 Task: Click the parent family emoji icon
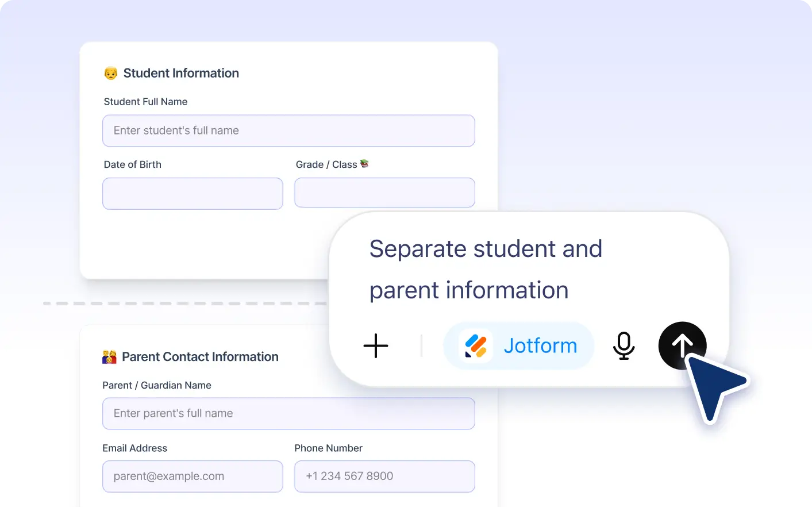(109, 357)
